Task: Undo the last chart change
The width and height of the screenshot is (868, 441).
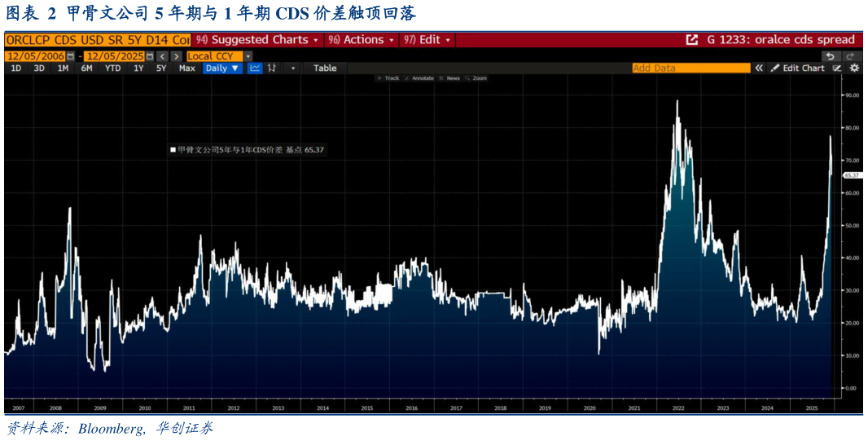Action: 831,56
